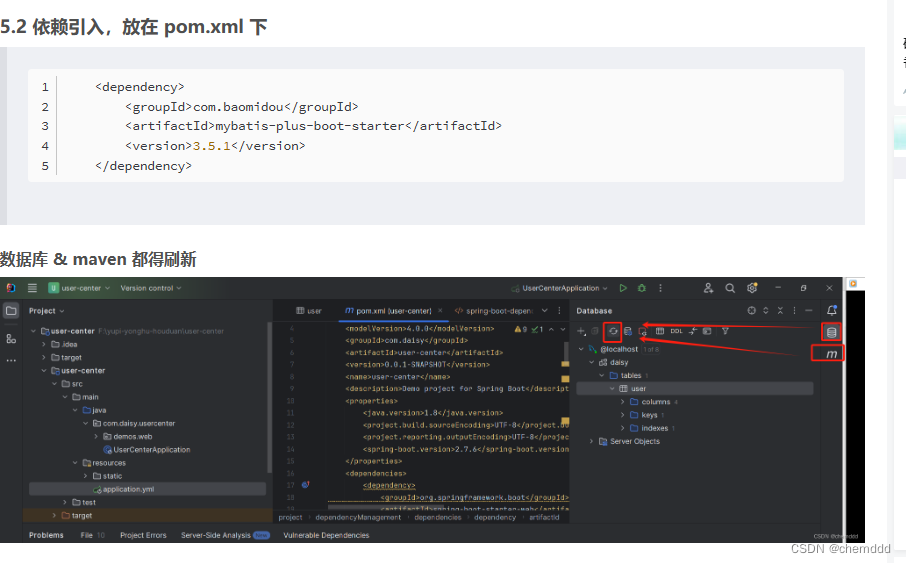Expand the .idea folder in Project tree
This screenshot has height=563, width=906.
(x=44, y=344)
